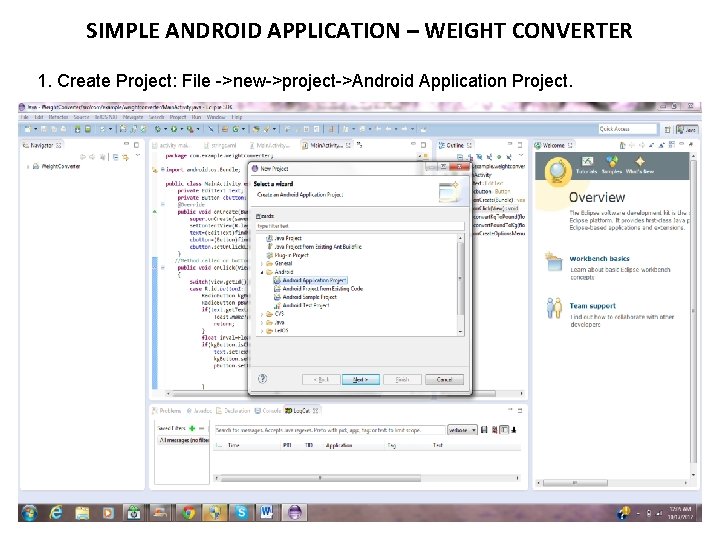
Task: Open Internet Explorer from taskbar
Action: pyautogui.click(x=56, y=512)
